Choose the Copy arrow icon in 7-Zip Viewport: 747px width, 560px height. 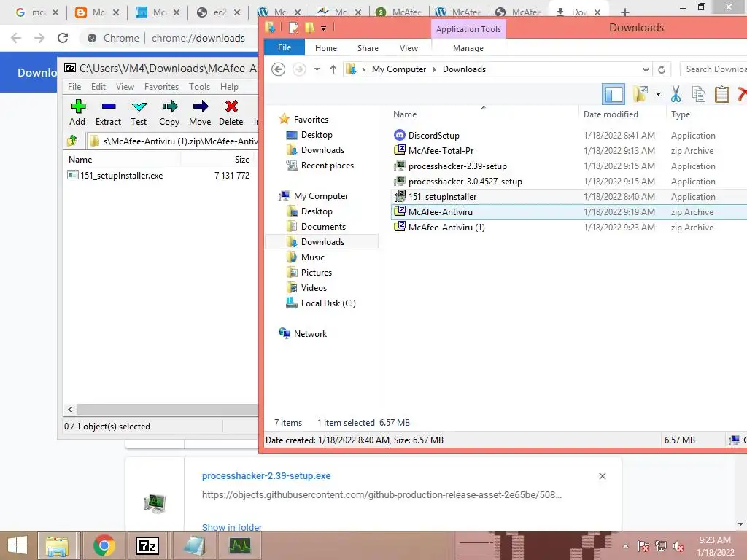click(x=169, y=112)
